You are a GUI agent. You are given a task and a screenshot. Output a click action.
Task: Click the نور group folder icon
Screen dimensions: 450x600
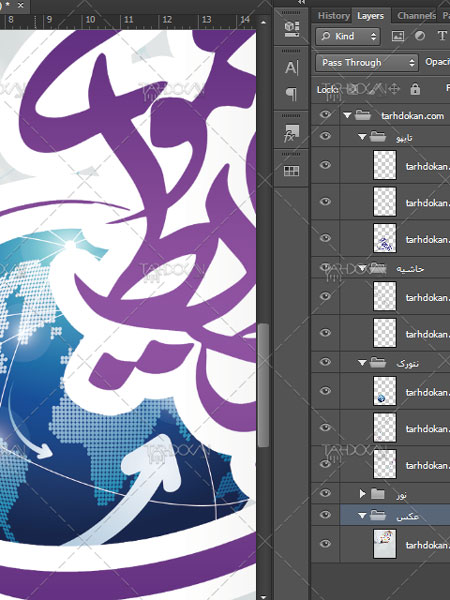coord(378,494)
